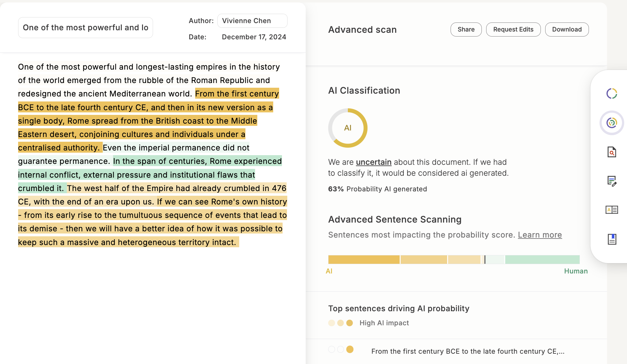Screen dimensions: 627x364
Task: Open the text reader 'A' panel icon
Action: (612, 210)
